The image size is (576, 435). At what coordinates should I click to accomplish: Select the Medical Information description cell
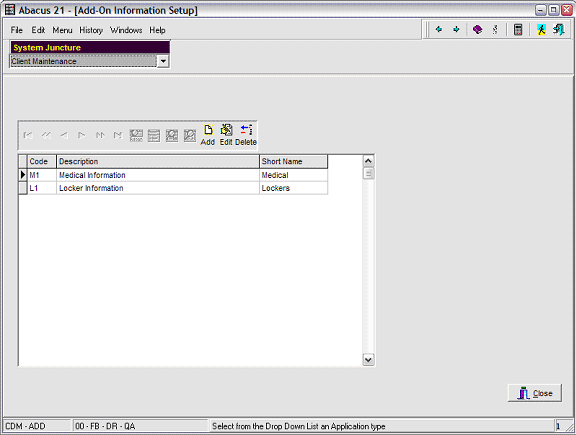click(x=158, y=175)
